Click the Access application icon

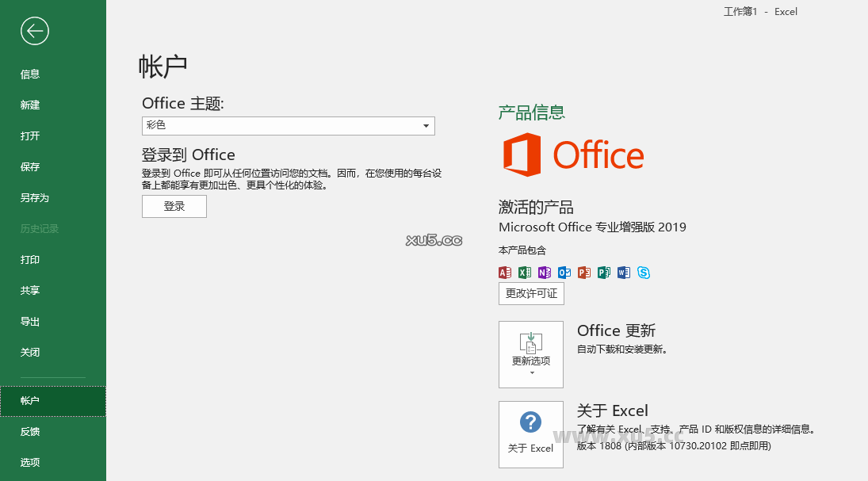pos(505,273)
